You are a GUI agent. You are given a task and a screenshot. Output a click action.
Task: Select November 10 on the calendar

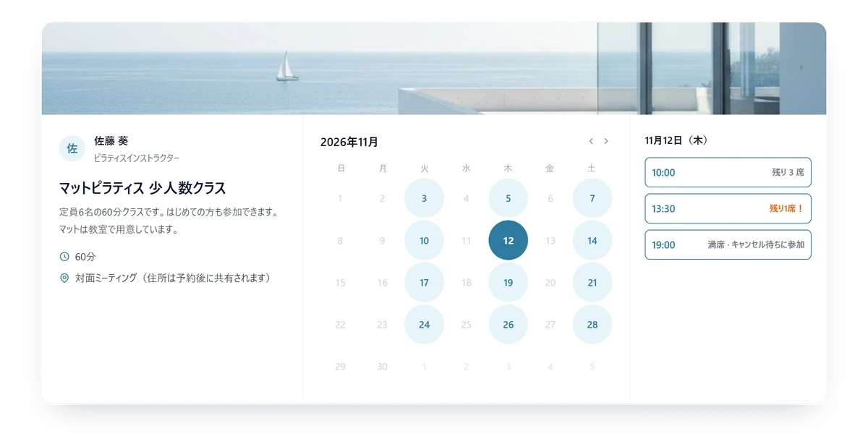(x=424, y=240)
